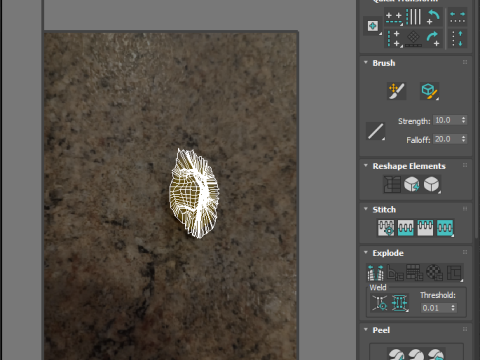Select the Relax Brush tool
The image size is (480, 360).
[429, 91]
